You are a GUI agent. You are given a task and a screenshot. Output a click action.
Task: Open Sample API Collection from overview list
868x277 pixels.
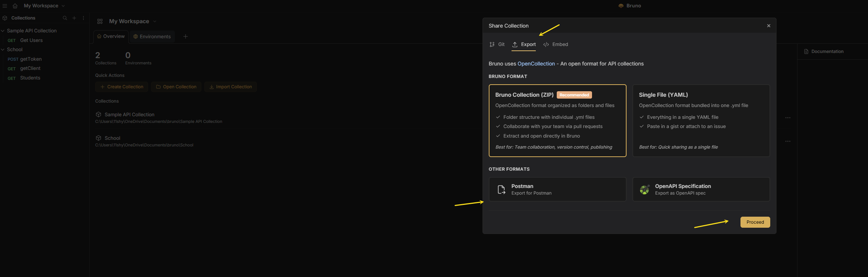pyautogui.click(x=129, y=115)
